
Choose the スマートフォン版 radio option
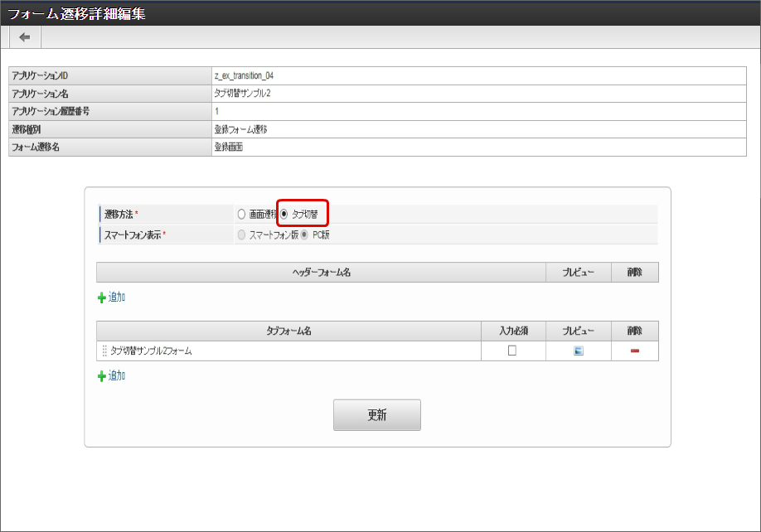241,235
